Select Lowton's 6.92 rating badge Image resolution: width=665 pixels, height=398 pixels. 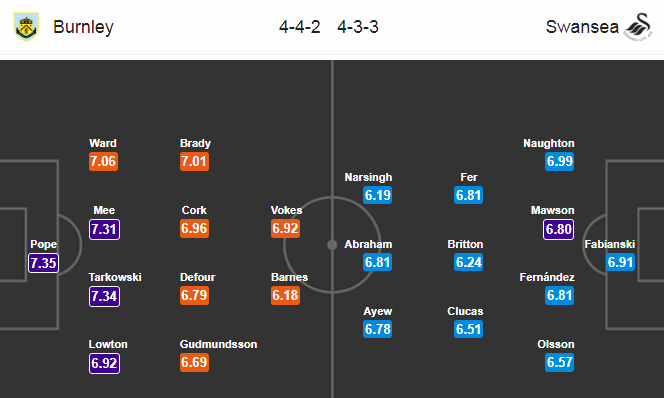point(104,363)
